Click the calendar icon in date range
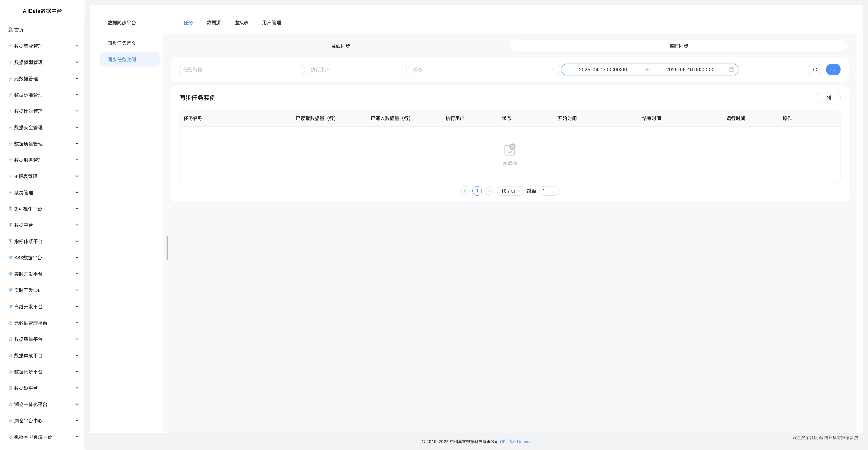This screenshot has height=450, width=868. 731,69
